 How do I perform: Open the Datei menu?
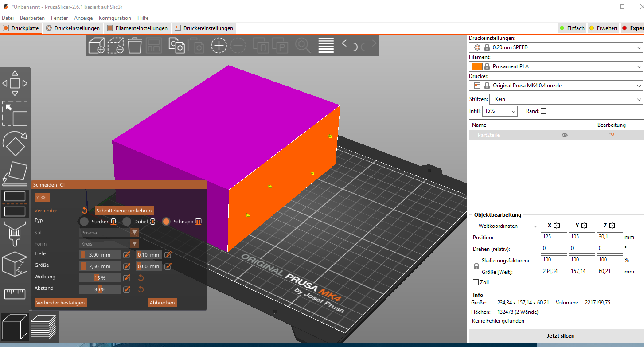(8, 18)
